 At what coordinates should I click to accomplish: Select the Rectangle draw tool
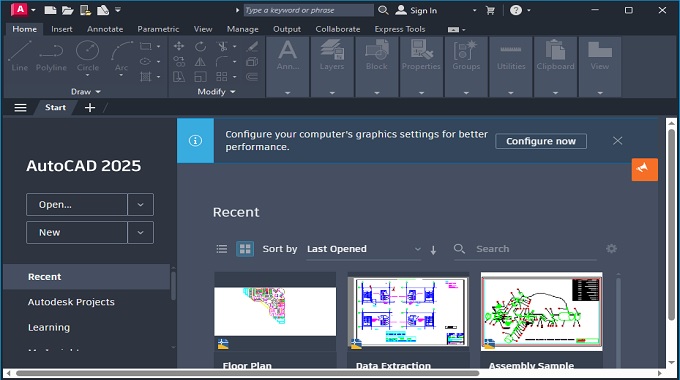145,46
